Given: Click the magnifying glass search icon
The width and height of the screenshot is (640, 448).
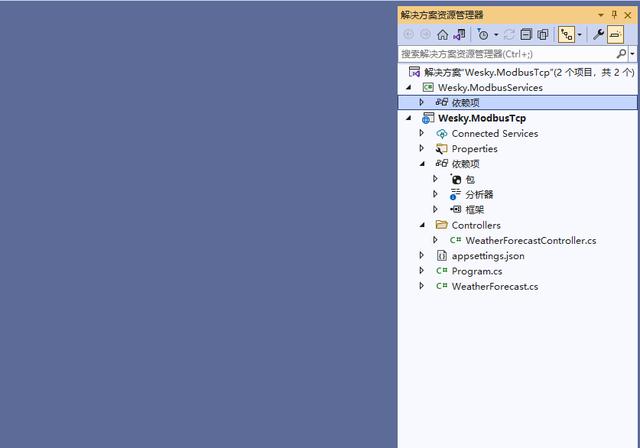Looking at the screenshot, I should (621, 53).
